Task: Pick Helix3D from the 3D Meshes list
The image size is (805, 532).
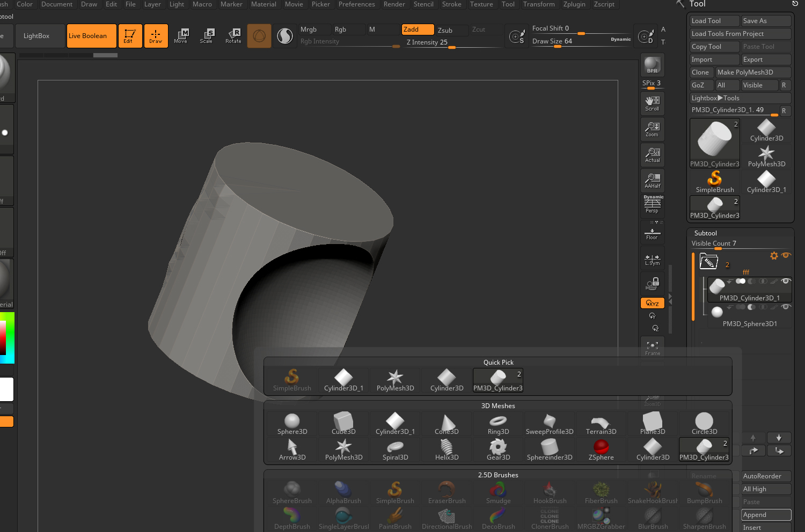Action: pyautogui.click(x=447, y=449)
